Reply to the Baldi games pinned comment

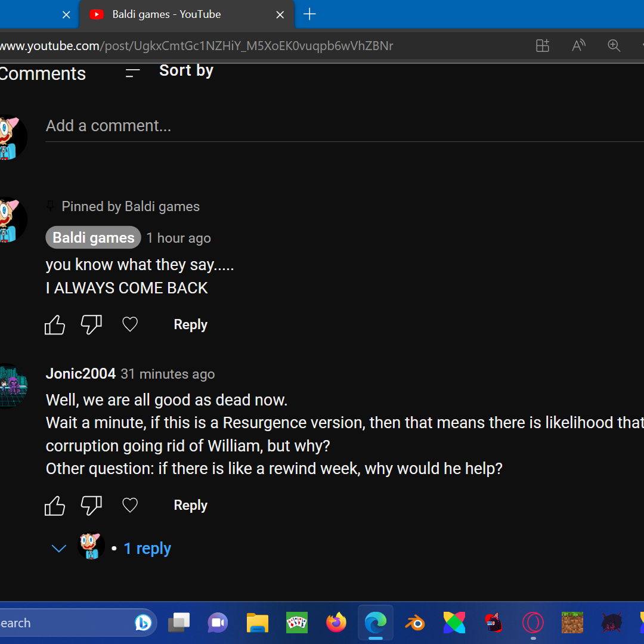(191, 324)
